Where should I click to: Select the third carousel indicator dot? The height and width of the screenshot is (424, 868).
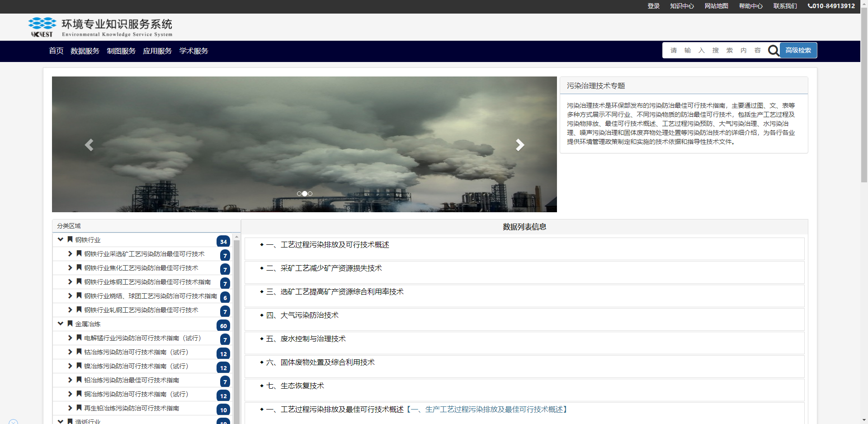310,194
